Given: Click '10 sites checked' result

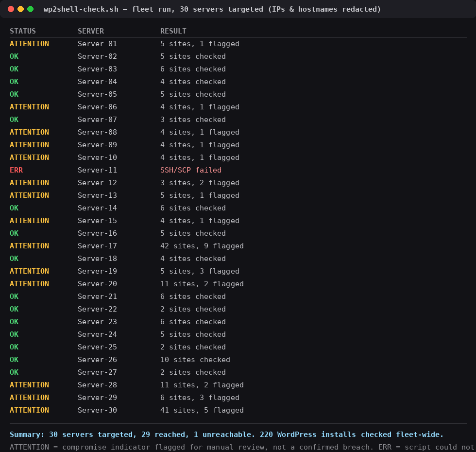Looking at the screenshot, I should [195, 360].
